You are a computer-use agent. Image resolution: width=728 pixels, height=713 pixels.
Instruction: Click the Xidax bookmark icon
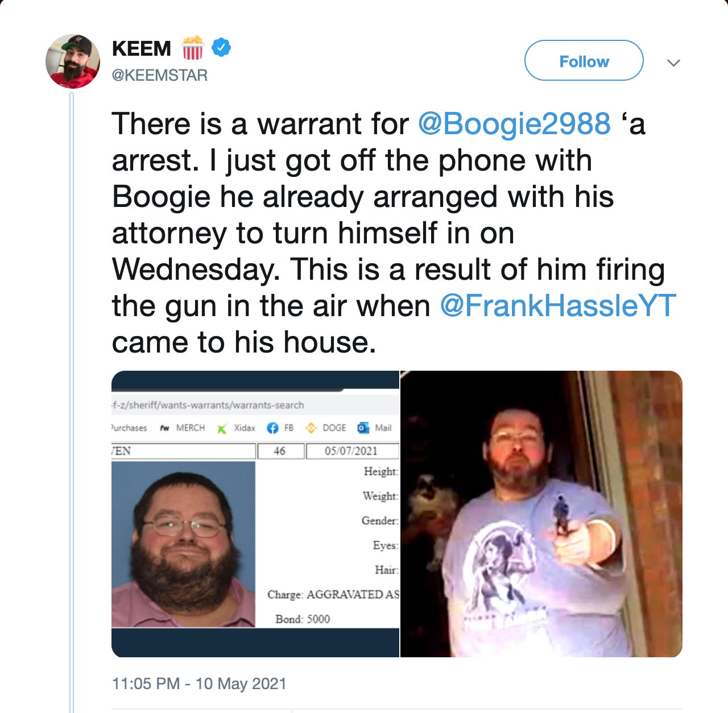click(222, 428)
